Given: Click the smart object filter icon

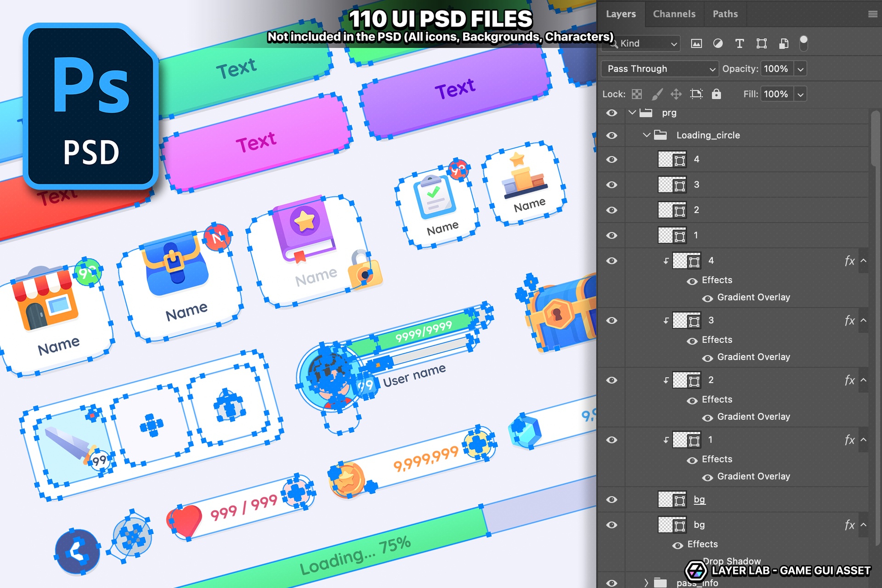Looking at the screenshot, I should (784, 44).
